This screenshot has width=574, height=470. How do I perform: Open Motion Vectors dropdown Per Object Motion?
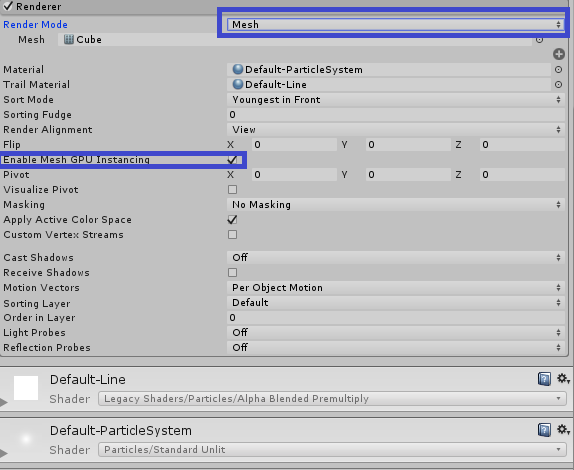pos(396,288)
